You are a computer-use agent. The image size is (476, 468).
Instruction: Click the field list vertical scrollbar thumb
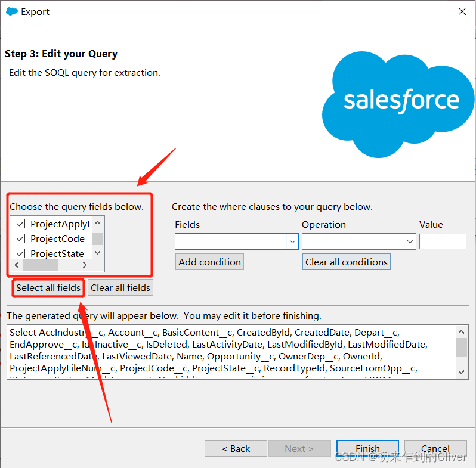pyautogui.click(x=98, y=238)
